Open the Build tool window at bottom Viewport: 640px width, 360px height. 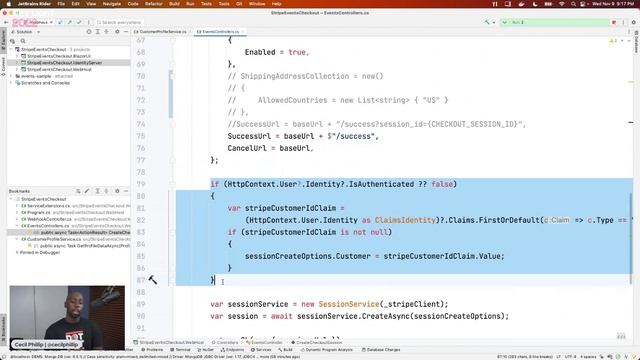(x=285, y=350)
